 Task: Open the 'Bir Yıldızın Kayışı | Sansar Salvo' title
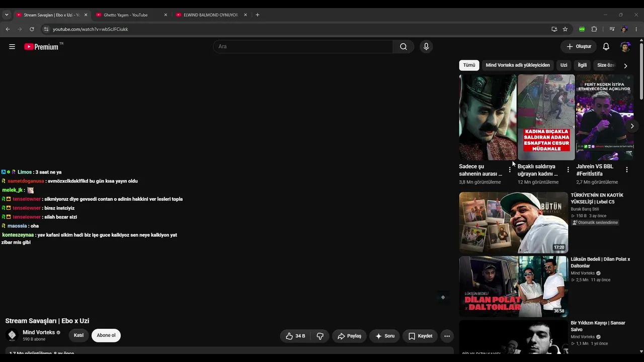click(598, 326)
